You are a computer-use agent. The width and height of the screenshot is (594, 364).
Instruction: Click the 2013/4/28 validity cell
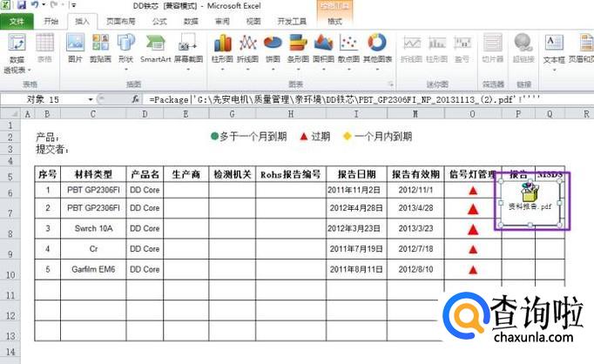(415, 208)
